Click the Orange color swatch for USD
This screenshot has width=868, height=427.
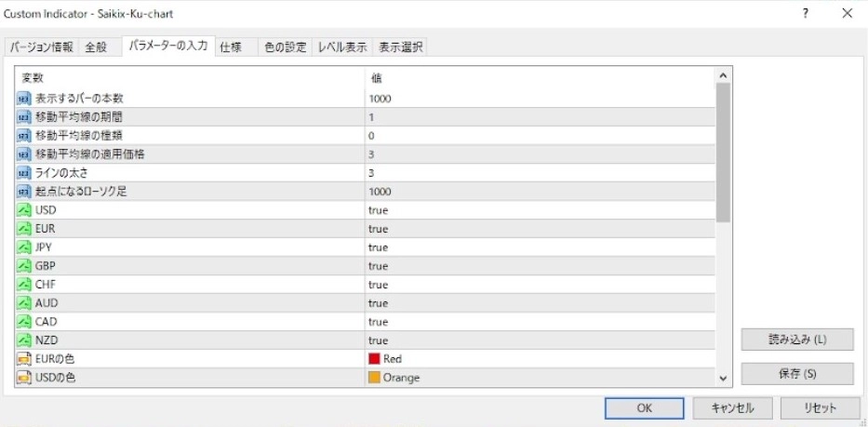[x=375, y=378]
